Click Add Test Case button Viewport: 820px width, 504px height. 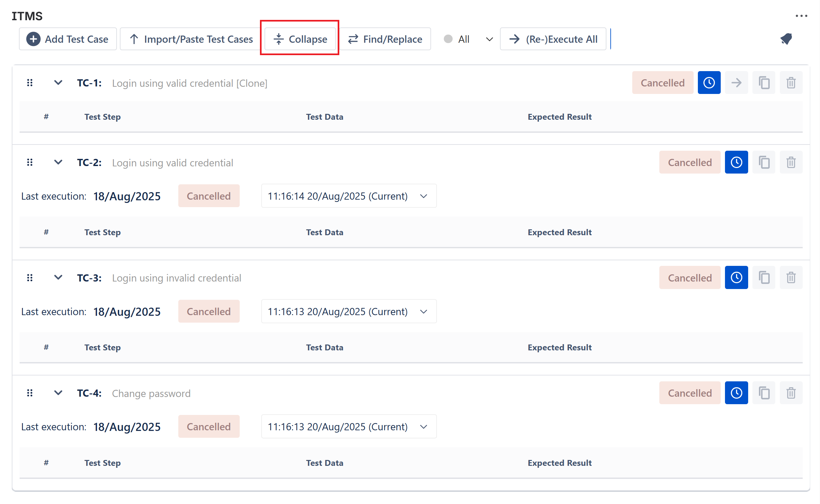68,39
